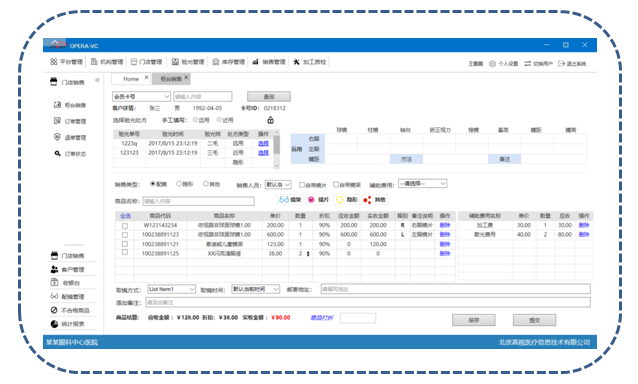Switch to the Home tab

point(131,79)
